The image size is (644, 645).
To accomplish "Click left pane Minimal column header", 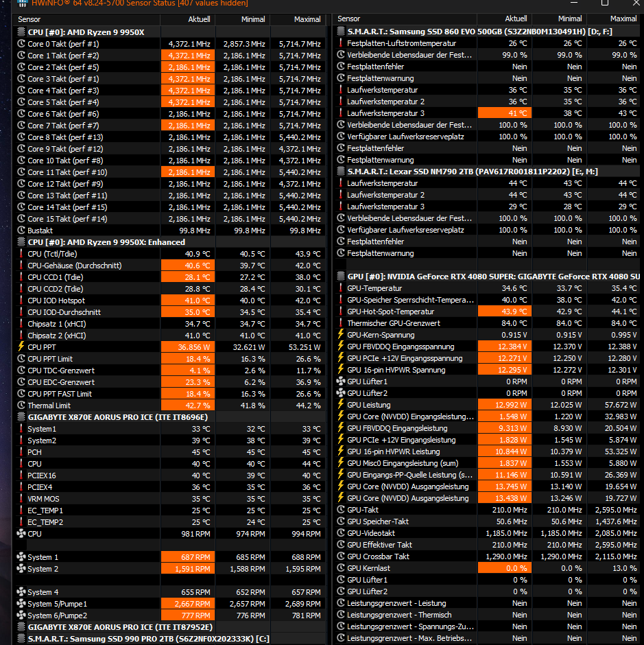I will point(243,19).
